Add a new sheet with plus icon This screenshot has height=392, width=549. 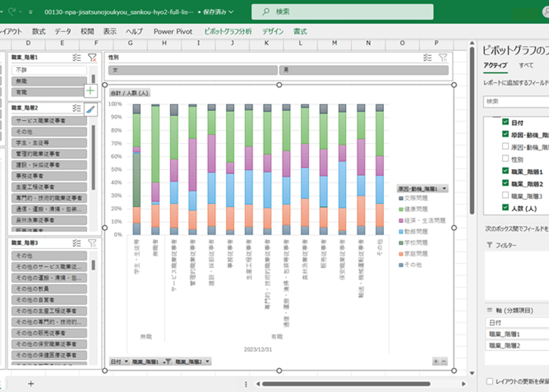point(31,384)
